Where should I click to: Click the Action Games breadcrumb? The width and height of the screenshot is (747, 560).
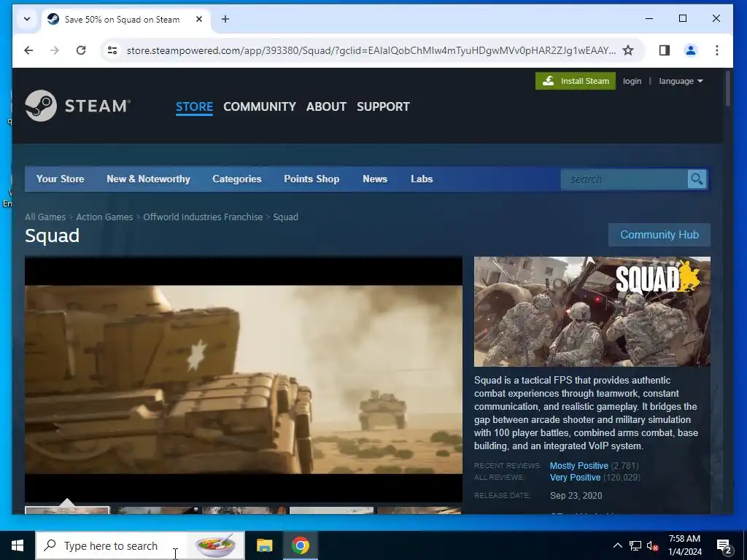click(104, 217)
